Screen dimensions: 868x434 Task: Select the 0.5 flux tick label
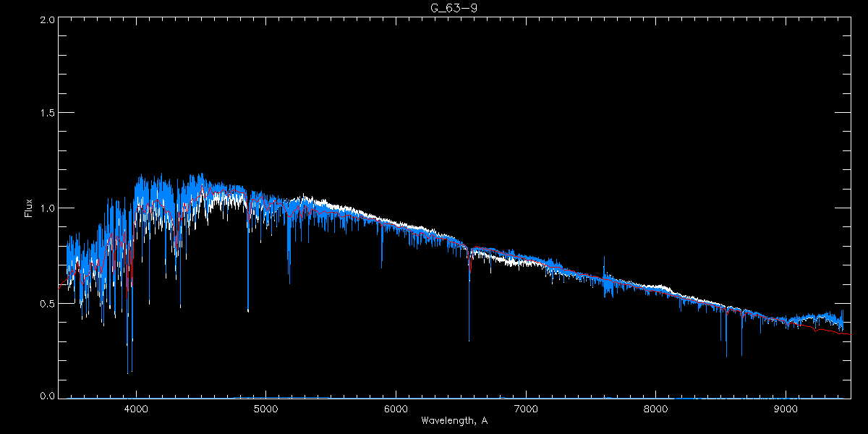coord(45,303)
